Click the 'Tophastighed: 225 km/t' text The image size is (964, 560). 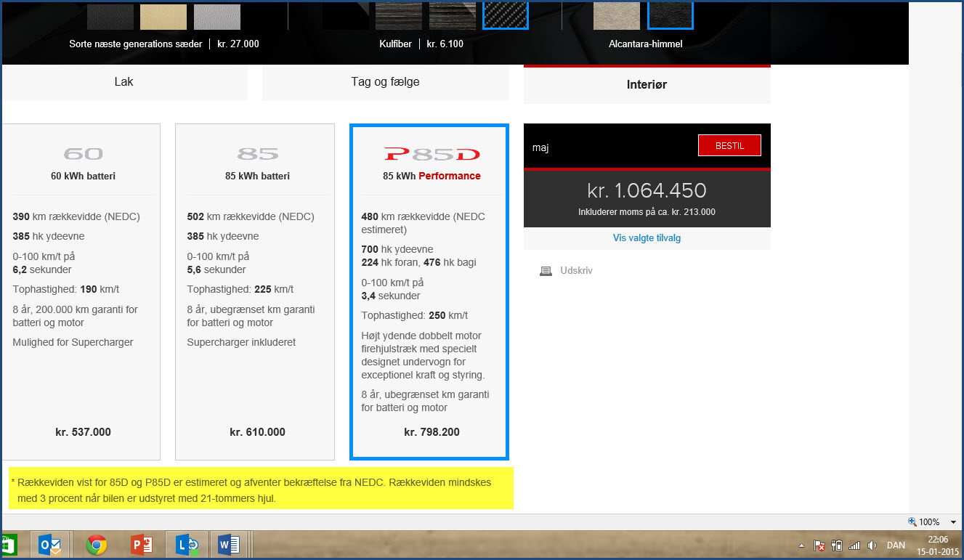tap(240, 289)
